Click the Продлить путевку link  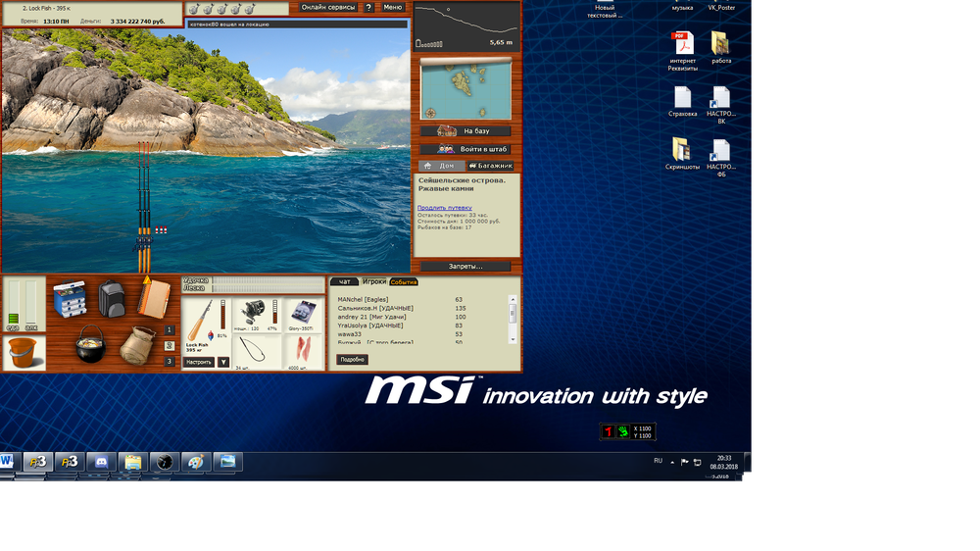pos(444,208)
